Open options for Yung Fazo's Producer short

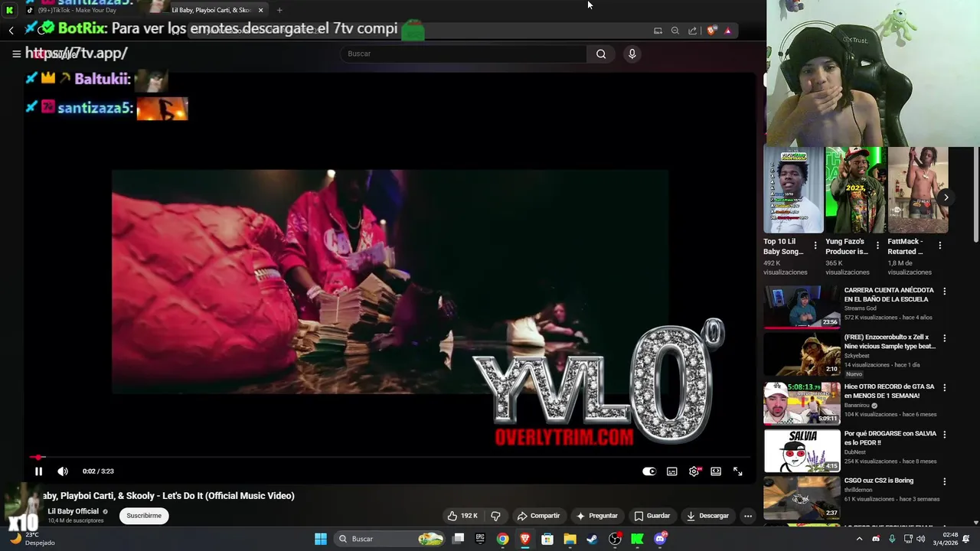877,246
